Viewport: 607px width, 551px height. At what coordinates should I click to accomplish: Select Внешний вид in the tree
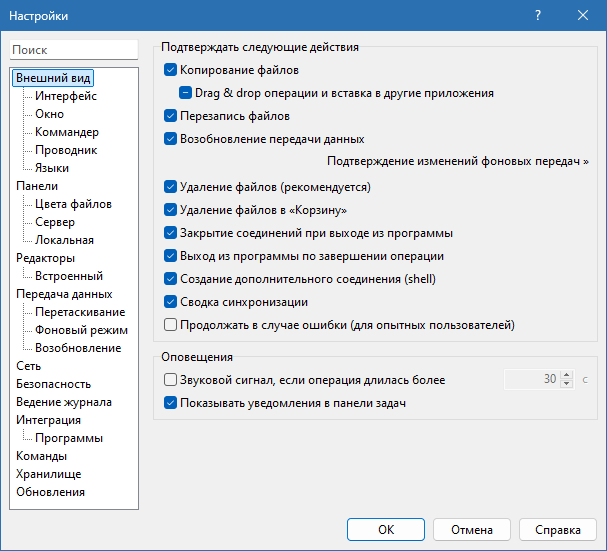(x=53, y=78)
